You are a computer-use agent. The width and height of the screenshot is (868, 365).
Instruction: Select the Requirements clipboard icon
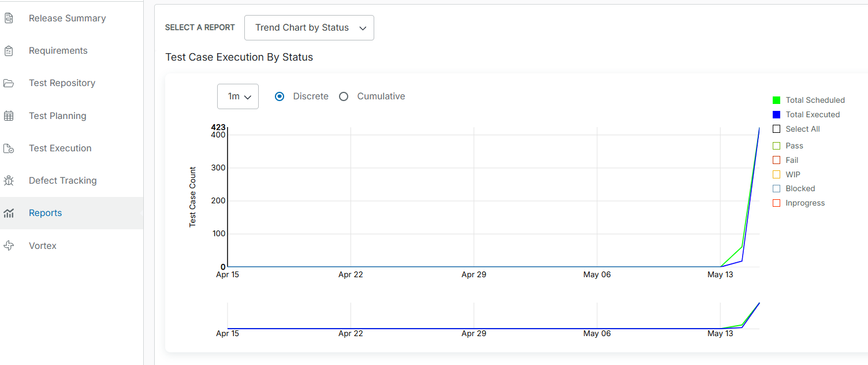(x=9, y=50)
